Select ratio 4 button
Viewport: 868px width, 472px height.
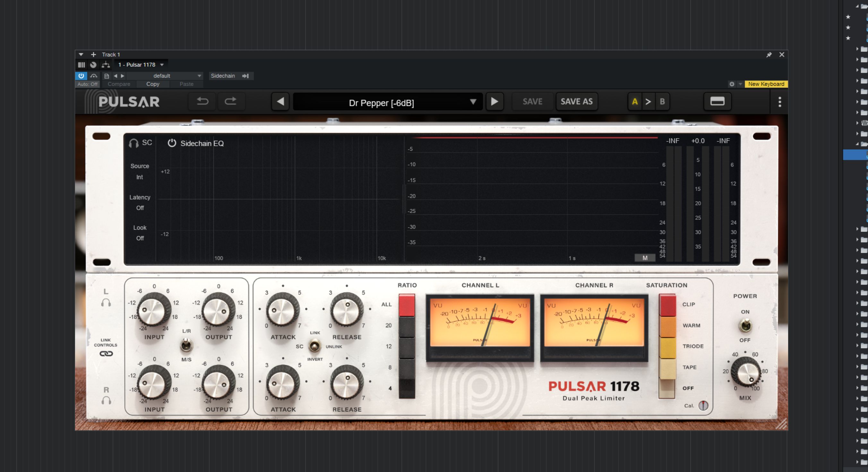[407, 388]
